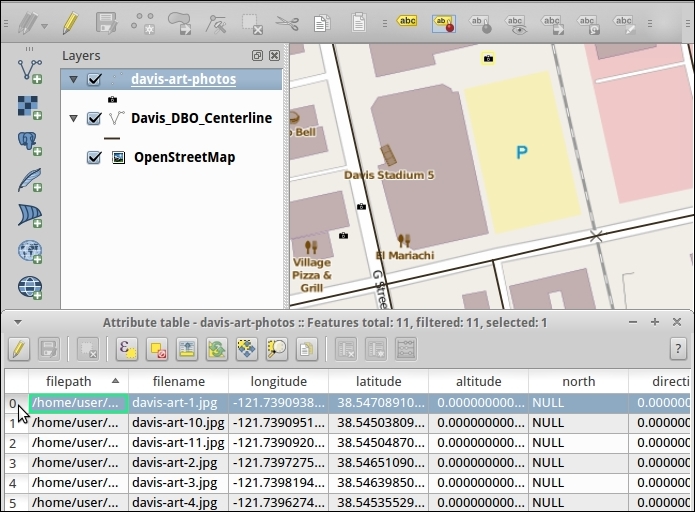
Task: Hide the OpenStreetMap layer
Action: click(x=94, y=158)
